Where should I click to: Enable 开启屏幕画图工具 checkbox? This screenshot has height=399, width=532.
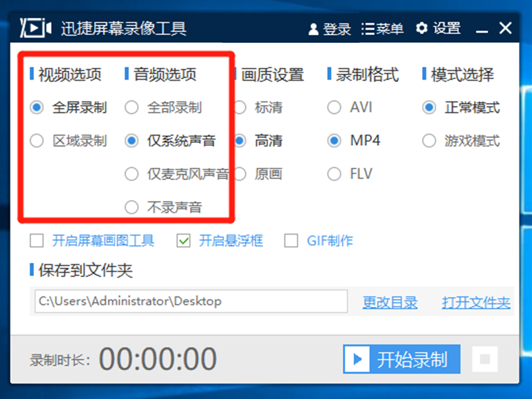pos(36,241)
